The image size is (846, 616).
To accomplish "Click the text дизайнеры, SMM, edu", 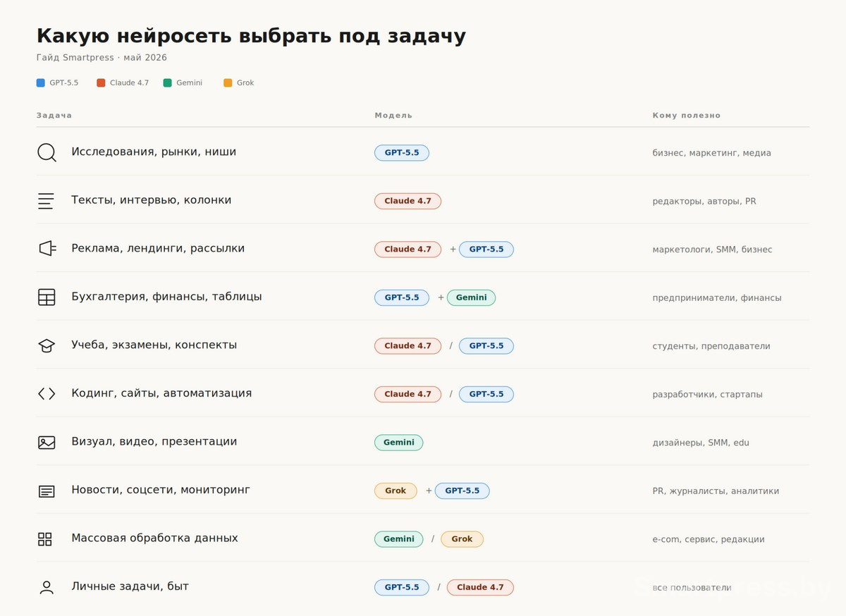I will (x=701, y=443).
